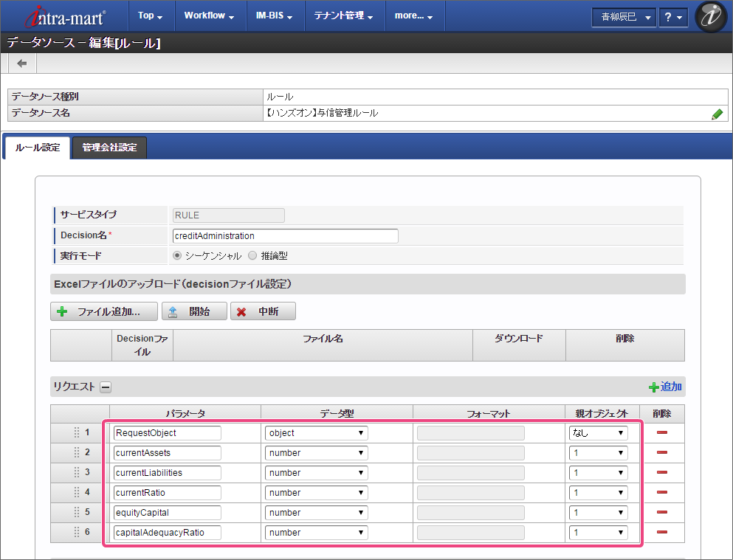Screen dimensions: 733x560
Task: Open the user menu 青柳辰巳
Action: click(624, 17)
